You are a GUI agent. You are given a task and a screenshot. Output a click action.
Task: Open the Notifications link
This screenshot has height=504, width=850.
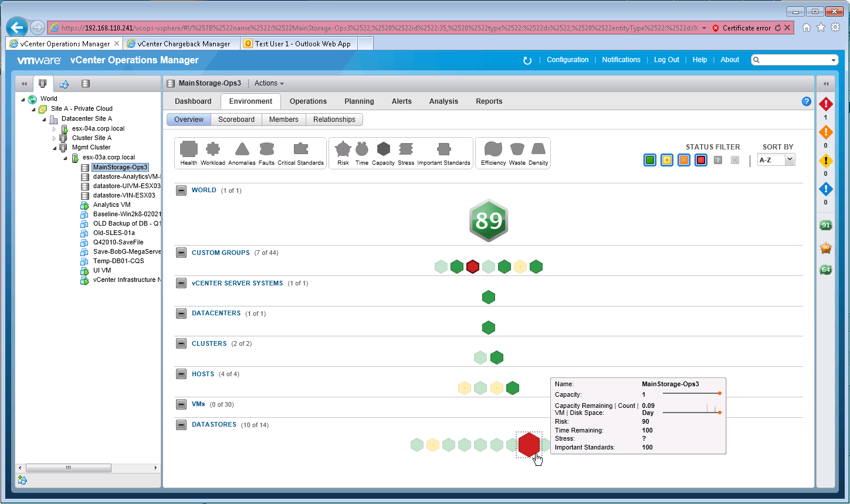621,60
